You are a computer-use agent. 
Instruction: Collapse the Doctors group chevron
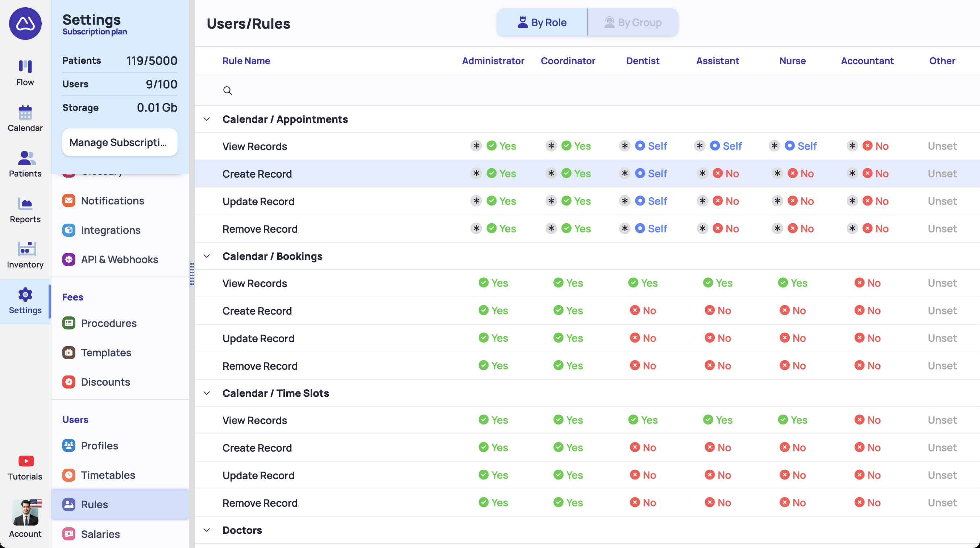207,530
